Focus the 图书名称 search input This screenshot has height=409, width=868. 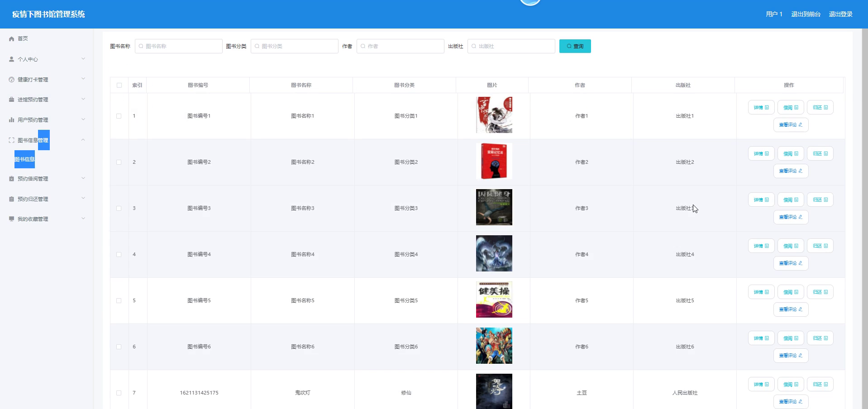click(179, 46)
